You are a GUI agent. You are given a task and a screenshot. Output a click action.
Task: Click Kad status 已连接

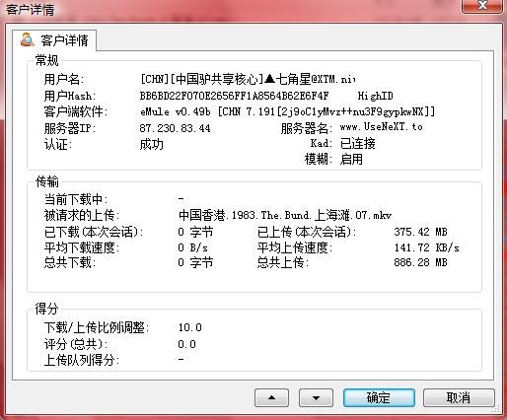tap(358, 143)
